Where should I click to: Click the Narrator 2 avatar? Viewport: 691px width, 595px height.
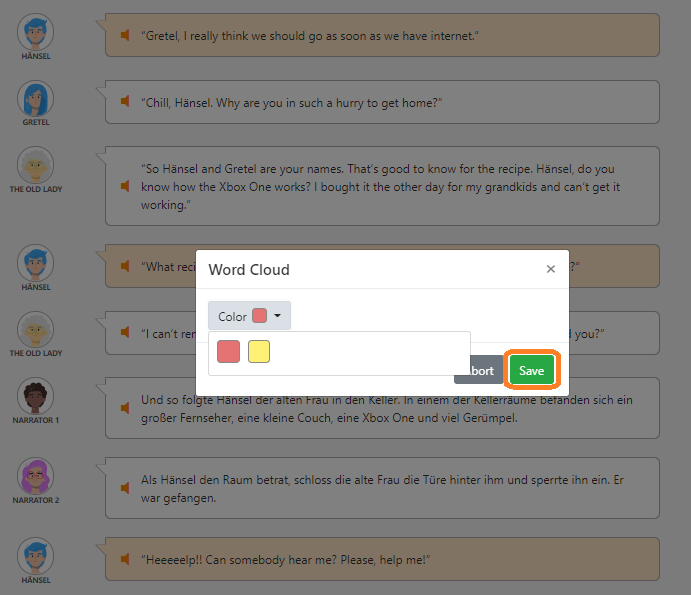36,476
